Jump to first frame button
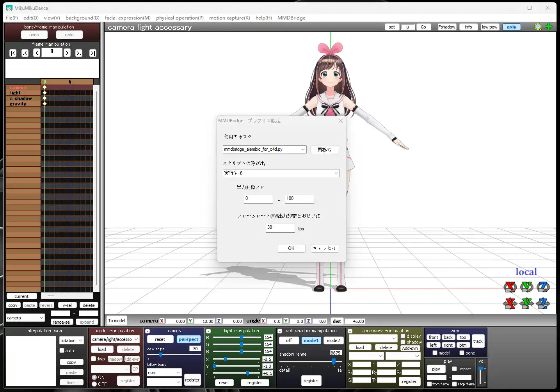The width and height of the screenshot is (560, 392). click(x=13, y=53)
